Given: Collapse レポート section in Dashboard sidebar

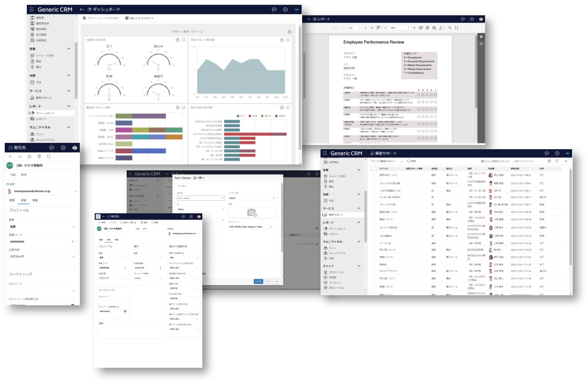Looking at the screenshot, I should [69, 106].
